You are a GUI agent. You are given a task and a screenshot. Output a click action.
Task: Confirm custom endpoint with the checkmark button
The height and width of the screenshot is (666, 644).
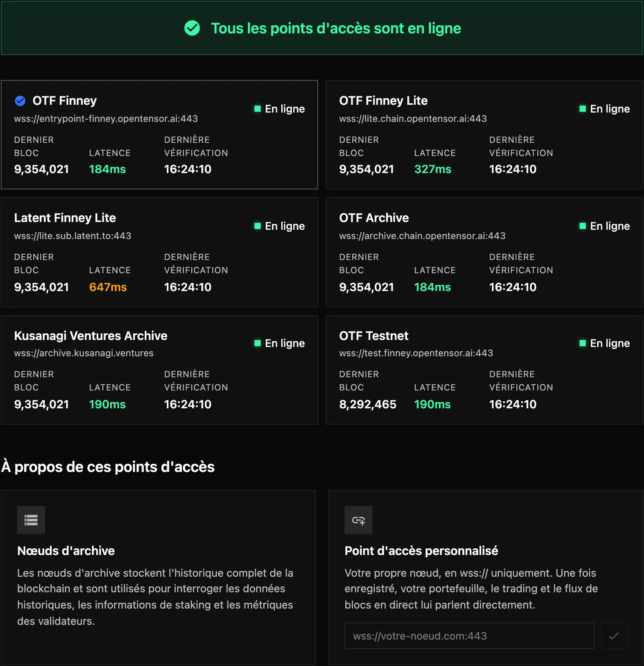[x=614, y=636]
